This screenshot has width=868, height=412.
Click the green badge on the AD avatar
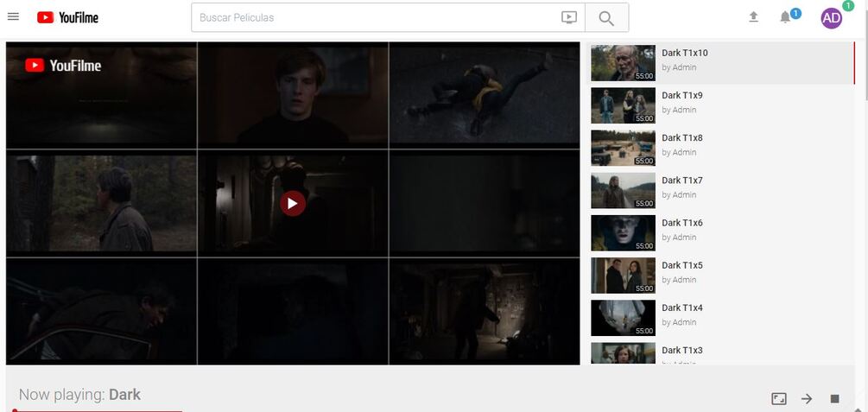click(847, 5)
